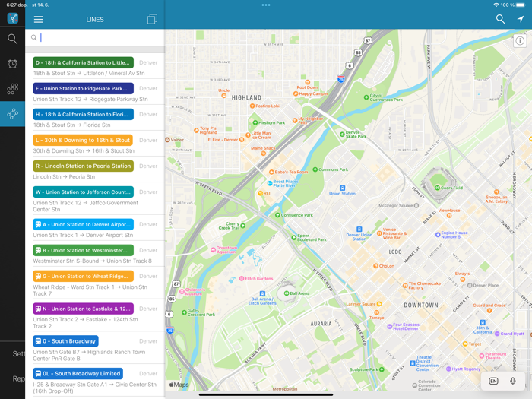Open the stops dot-grid tab

click(x=13, y=89)
